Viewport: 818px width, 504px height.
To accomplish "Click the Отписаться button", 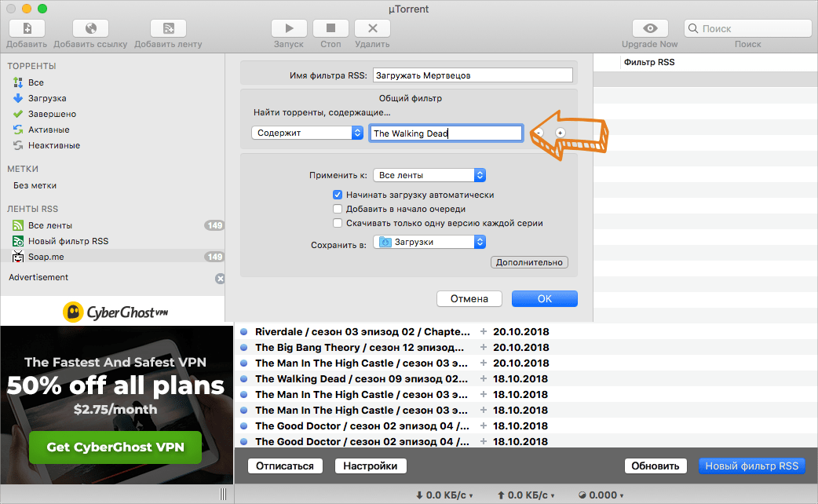I will click(285, 466).
